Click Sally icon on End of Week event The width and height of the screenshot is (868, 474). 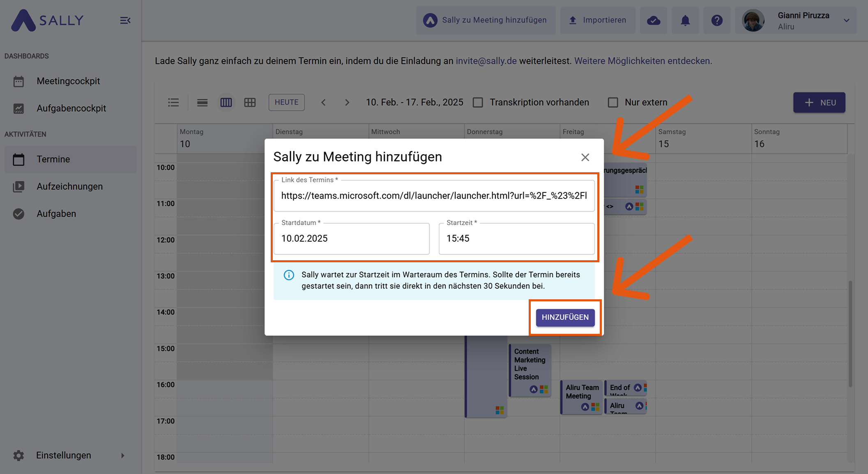[638, 387]
